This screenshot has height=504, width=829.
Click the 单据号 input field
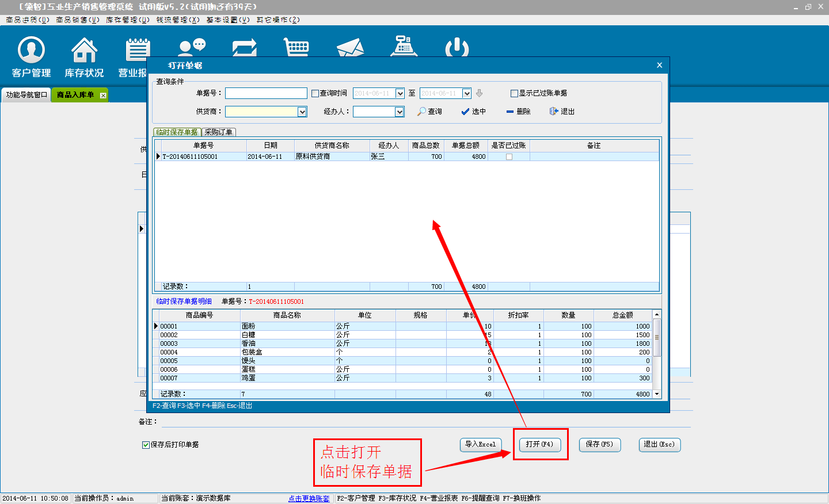(x=266, y=93)
